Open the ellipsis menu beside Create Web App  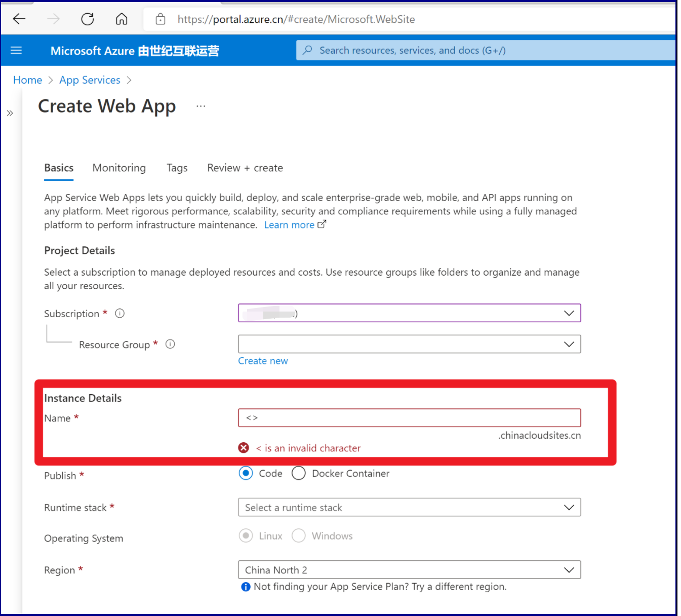tap(201, 106)
